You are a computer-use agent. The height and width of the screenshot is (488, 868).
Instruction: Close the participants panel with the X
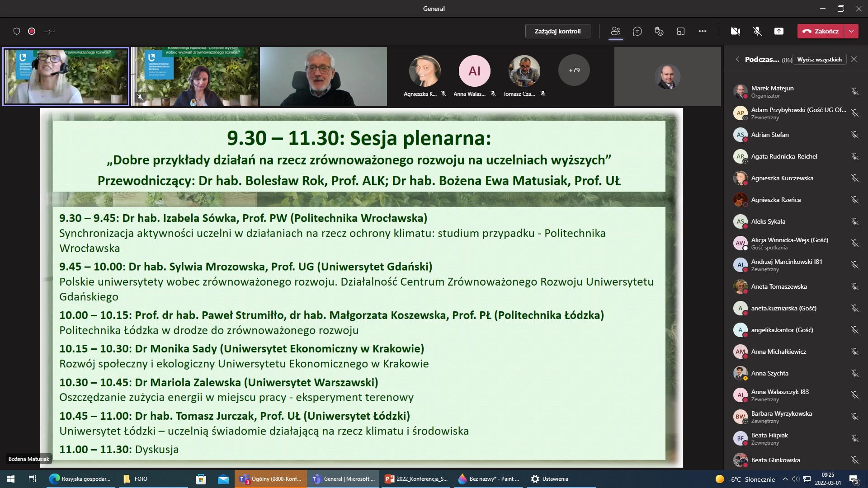854,59
